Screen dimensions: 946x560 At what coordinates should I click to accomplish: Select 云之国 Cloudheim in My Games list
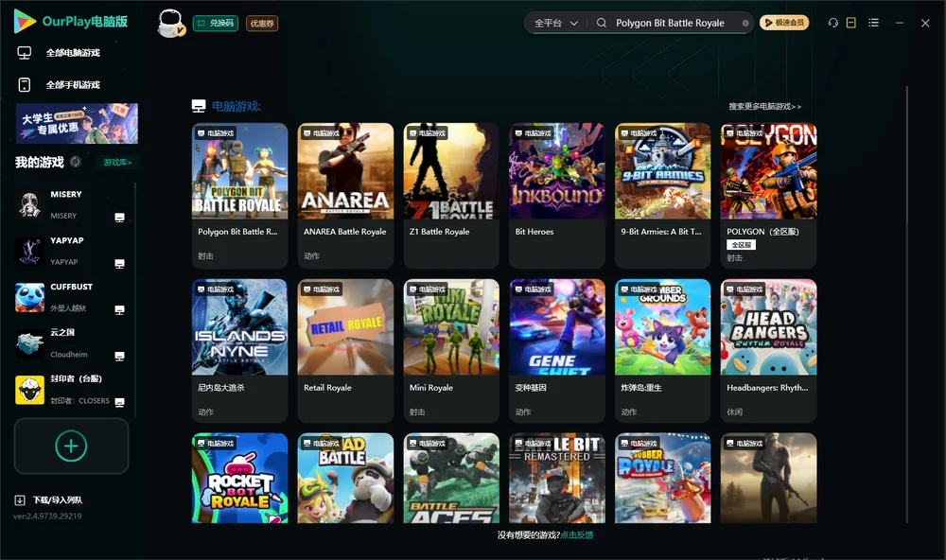coord(71,343)
